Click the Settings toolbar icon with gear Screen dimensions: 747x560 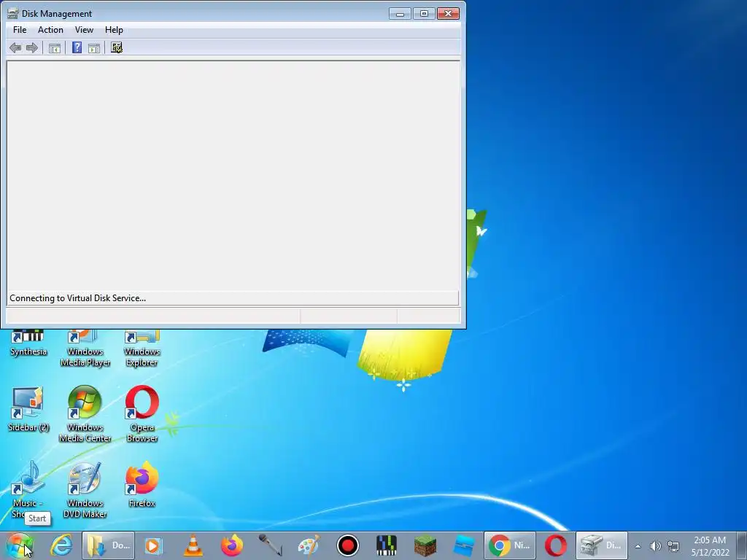tap(117, 47)
